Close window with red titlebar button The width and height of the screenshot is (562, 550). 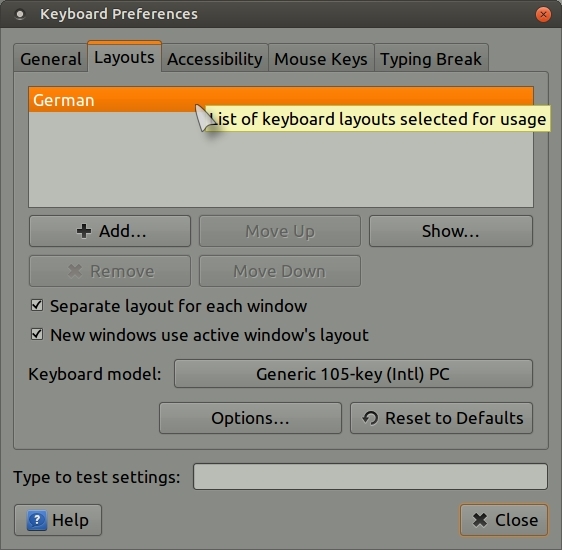click(543, 14)
